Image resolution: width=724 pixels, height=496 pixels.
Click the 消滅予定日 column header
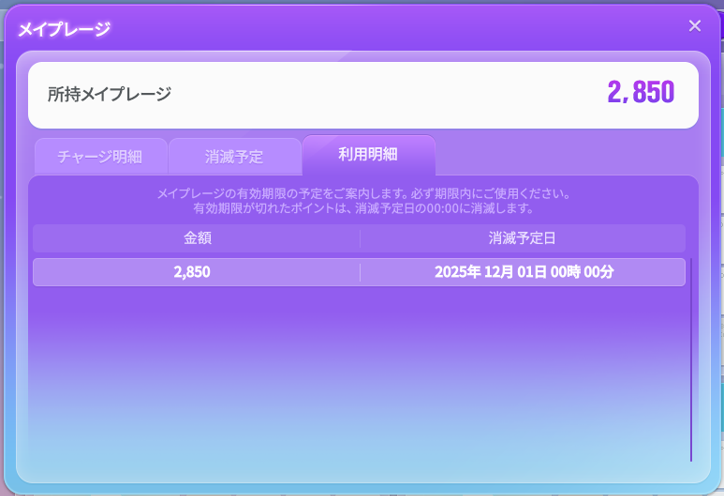(x=522, y=238)
